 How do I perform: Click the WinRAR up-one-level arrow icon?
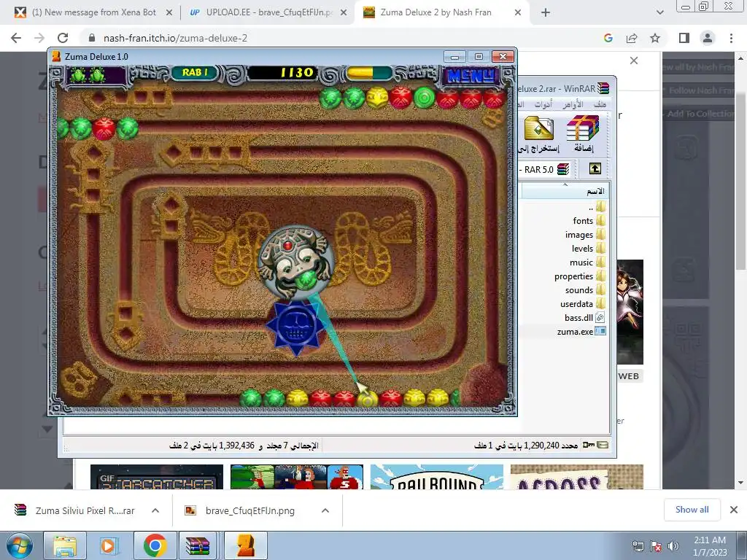[595, 168]
